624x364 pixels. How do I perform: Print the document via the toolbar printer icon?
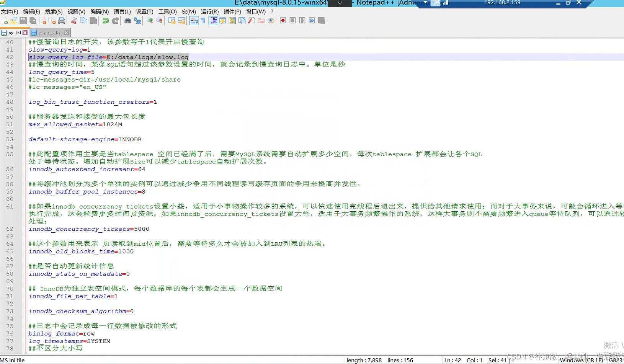62,21
